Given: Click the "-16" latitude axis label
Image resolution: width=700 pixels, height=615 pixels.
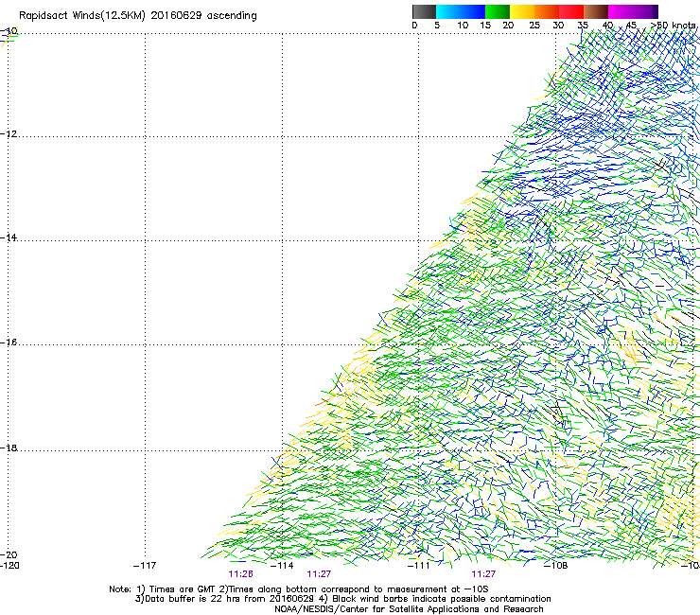Looking at the screenshot, I should pyautogui.click(x=9, y=343).
